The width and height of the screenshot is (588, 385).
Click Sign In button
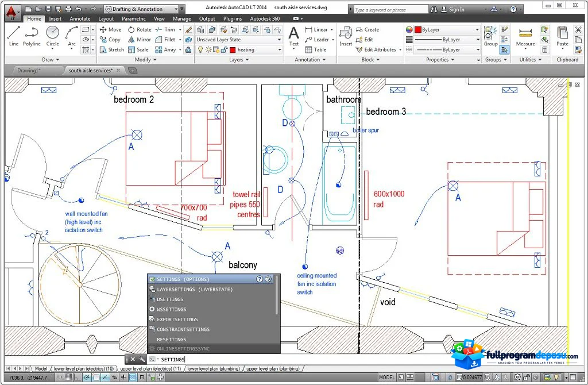[x=452, y=9]
